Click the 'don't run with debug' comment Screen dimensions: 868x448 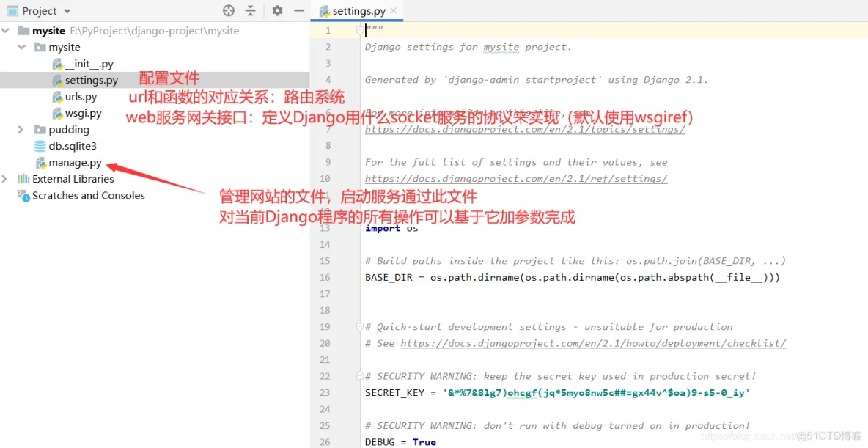557,425
